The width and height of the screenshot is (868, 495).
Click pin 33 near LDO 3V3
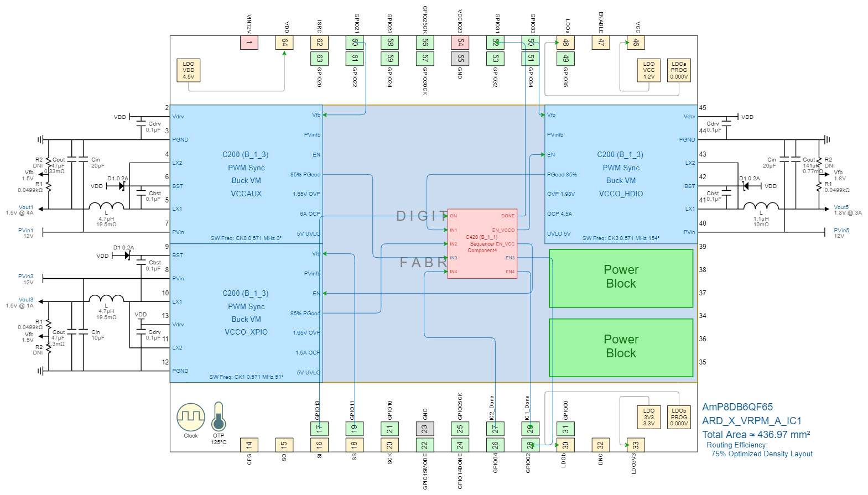tap(636, 445)
